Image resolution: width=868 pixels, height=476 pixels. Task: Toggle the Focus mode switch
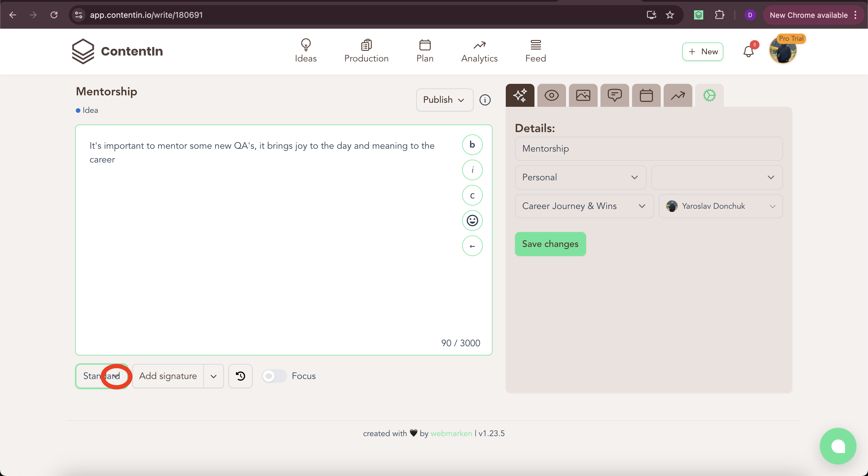[274, 376]
